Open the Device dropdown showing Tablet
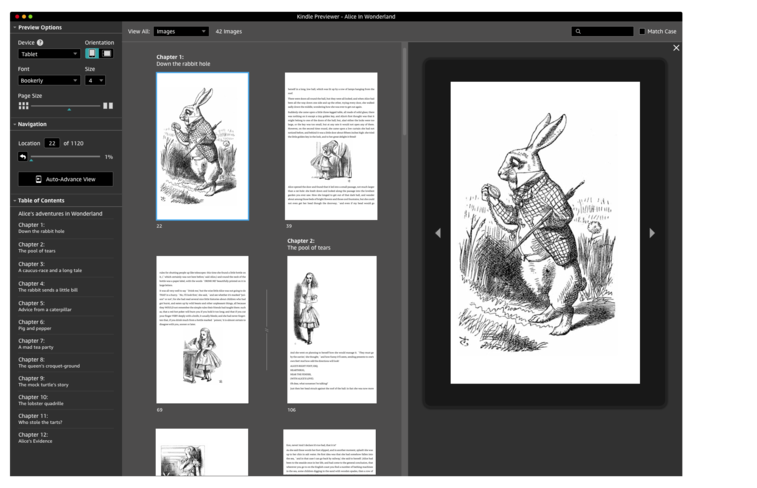 tap(49, 54)
